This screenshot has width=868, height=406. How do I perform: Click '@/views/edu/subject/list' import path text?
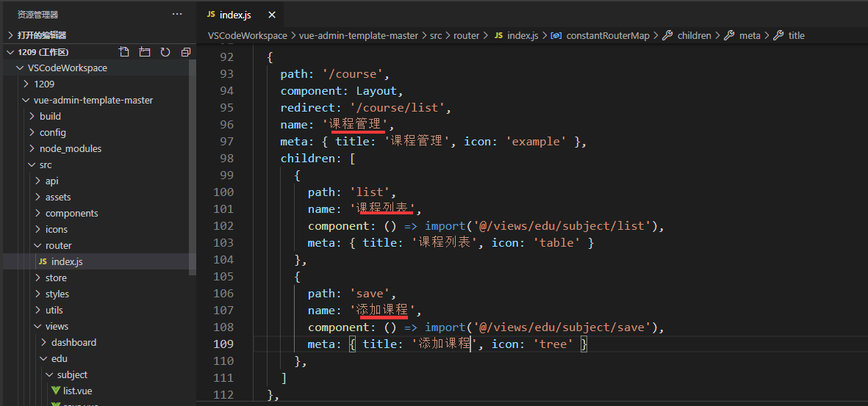pyautogui.click(x=563, y=225)
